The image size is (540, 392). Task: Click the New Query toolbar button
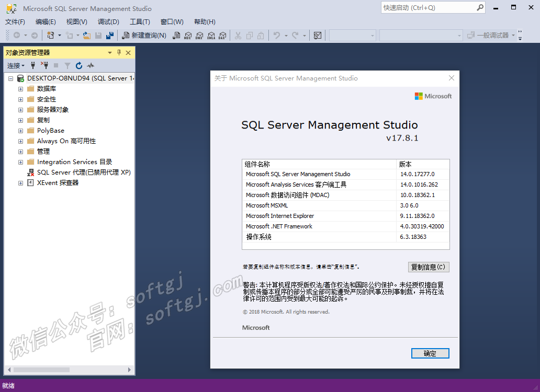click(x=144, y=35)
